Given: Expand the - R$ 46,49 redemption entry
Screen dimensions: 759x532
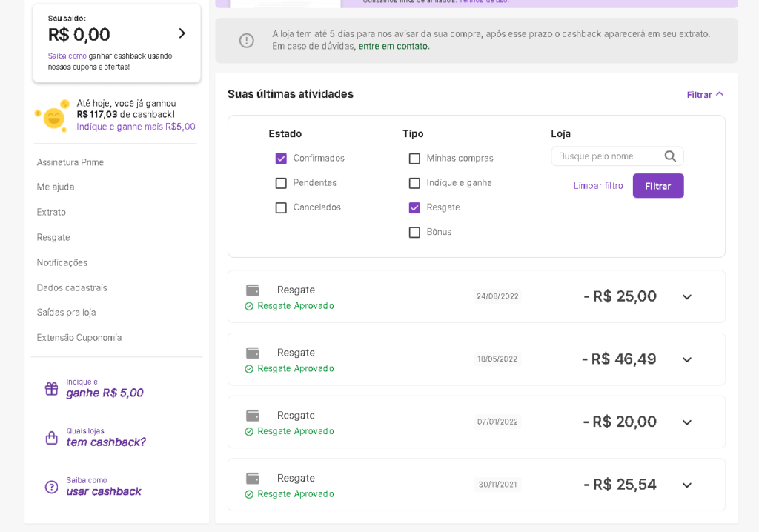Looking at the screenshot, I should [687, 359].
